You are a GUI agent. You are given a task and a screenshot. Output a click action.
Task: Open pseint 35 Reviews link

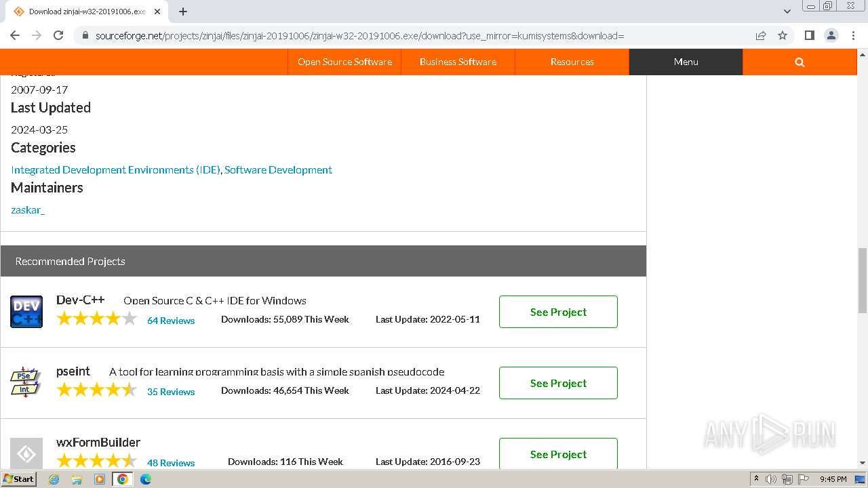171,392
